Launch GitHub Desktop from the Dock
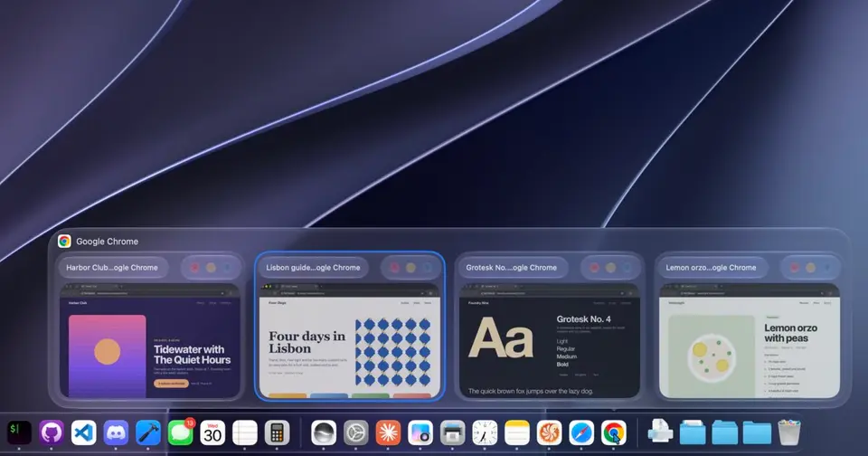The height and width of the screenshot is (456, 868). pos(52,432)
